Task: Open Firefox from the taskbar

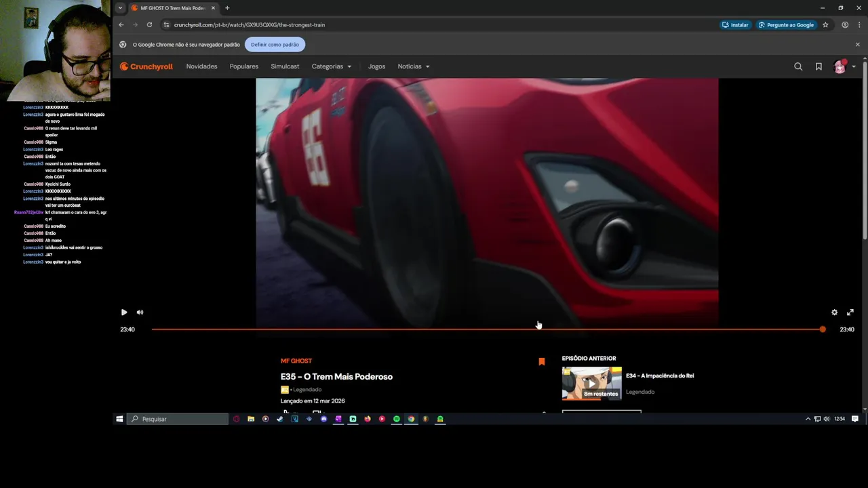Action: coord(368,419)
